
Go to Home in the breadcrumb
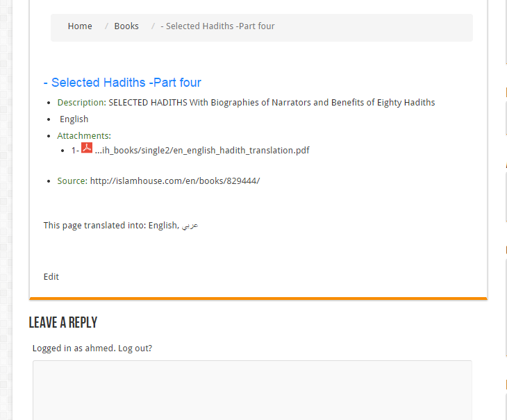[x=80, y=26]
